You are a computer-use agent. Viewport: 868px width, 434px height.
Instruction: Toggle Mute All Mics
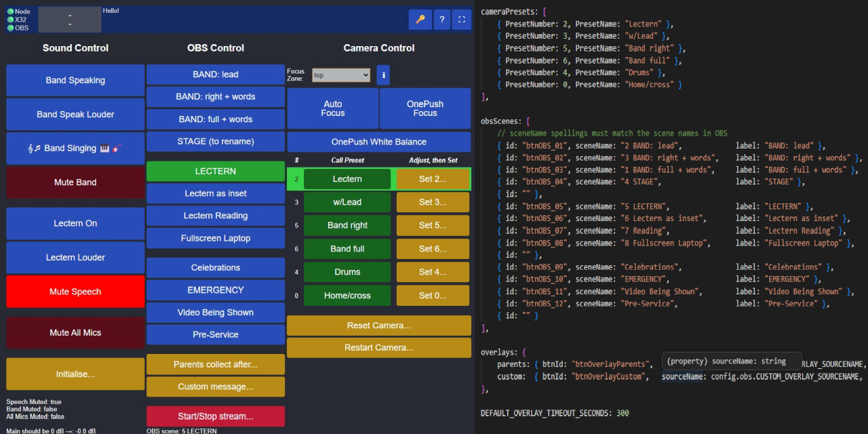pos(75,333)
